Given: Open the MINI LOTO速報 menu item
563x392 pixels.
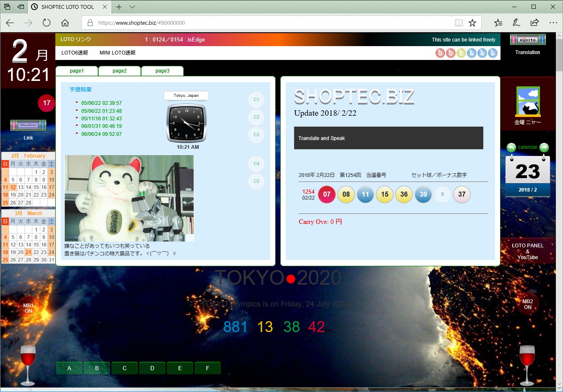Looking at the screenshot, I should (x=117, y=53).
